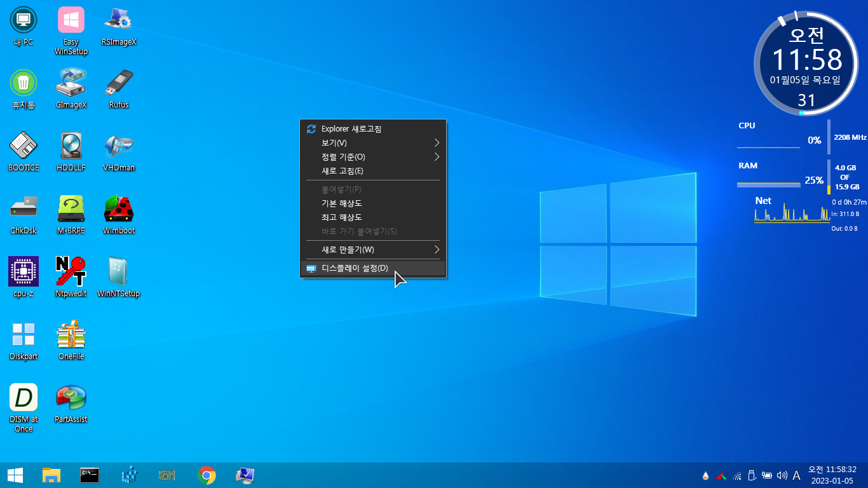Open the Diskpart shortcut
868x488 pixels.
click(24, 340)
